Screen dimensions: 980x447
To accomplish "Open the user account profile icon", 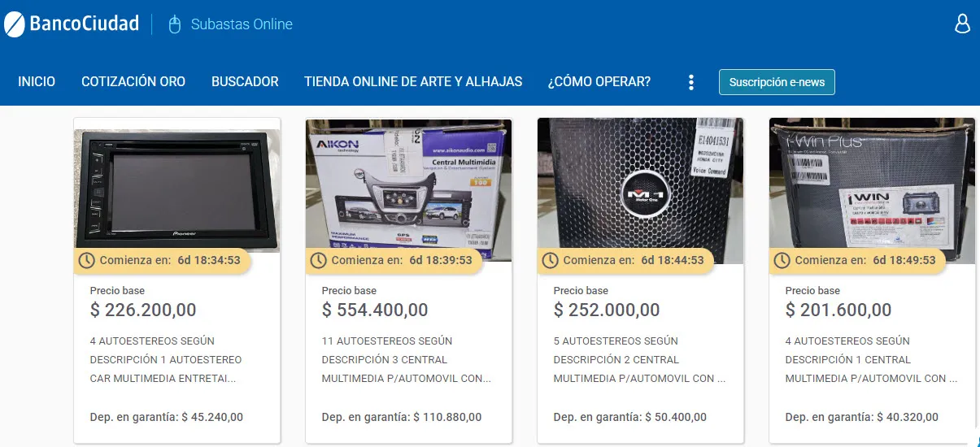I will 962,24.
